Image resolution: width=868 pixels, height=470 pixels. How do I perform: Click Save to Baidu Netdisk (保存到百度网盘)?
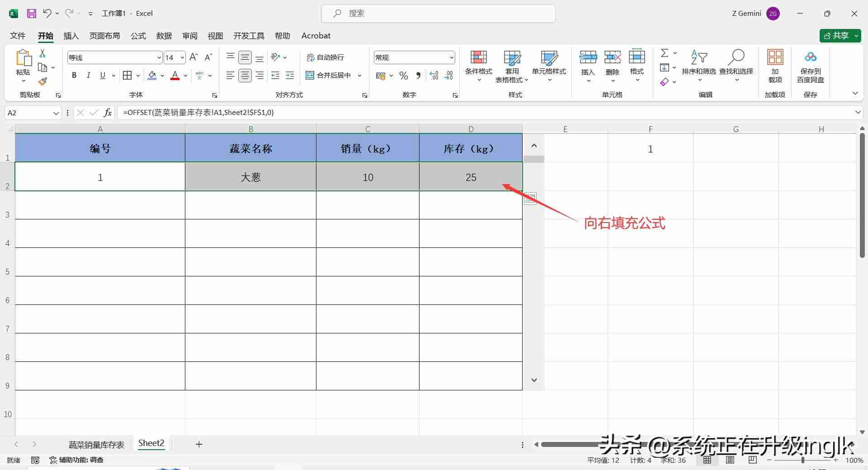pyautogui.click(x=811, y=66)
